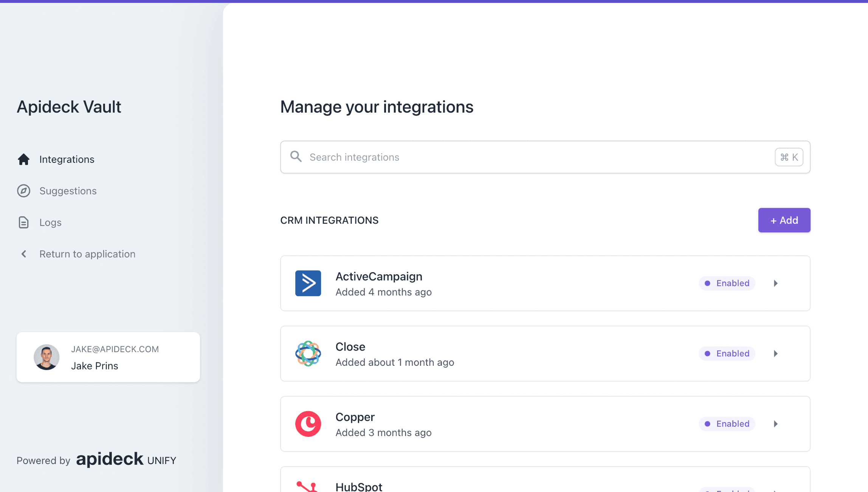Click the Close CRM logo icon

pos(308,353)
